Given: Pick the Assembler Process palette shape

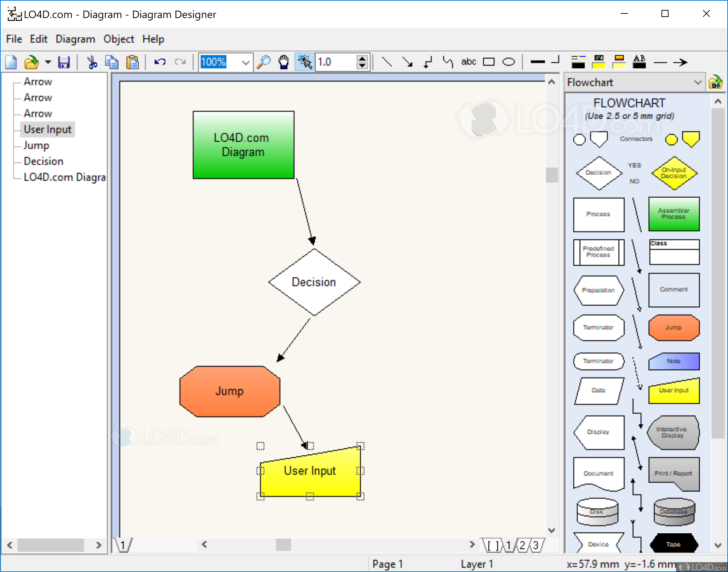Looking at the screenshot, I should [x=674, y=214].
